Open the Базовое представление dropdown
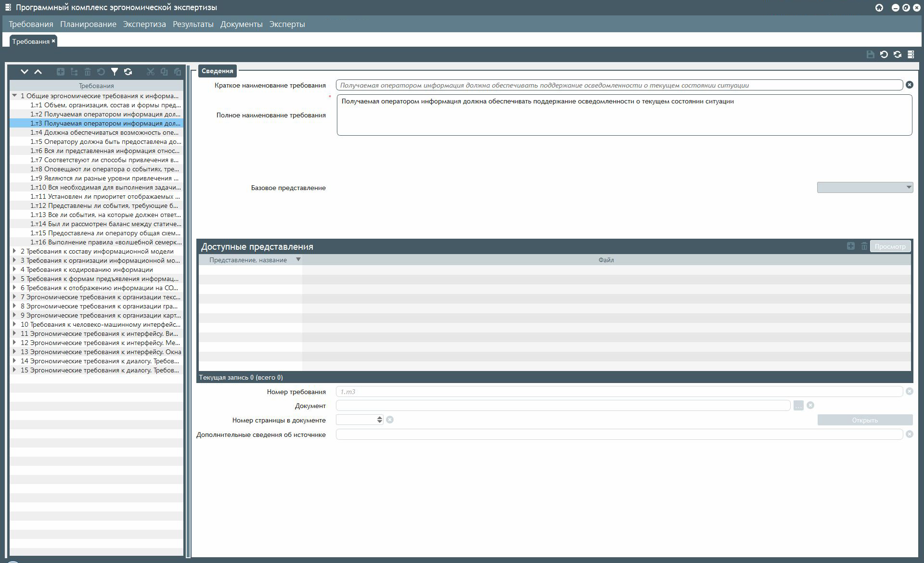Image resolution: width=924 pixels, height=563 pixels. click(x=865, y=187)
